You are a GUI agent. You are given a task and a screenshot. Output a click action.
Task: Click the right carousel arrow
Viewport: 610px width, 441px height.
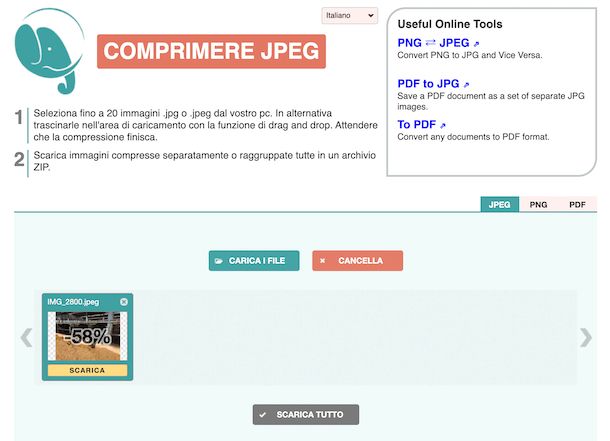[586, 337]
